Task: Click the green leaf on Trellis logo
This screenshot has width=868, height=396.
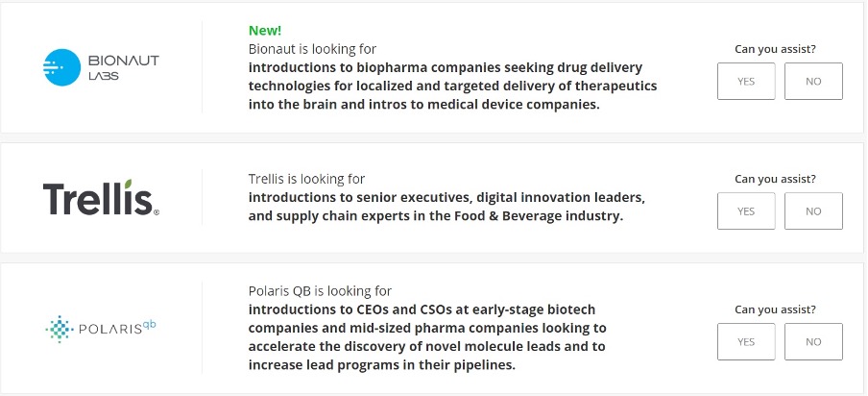Action: (x=128, y=184)
